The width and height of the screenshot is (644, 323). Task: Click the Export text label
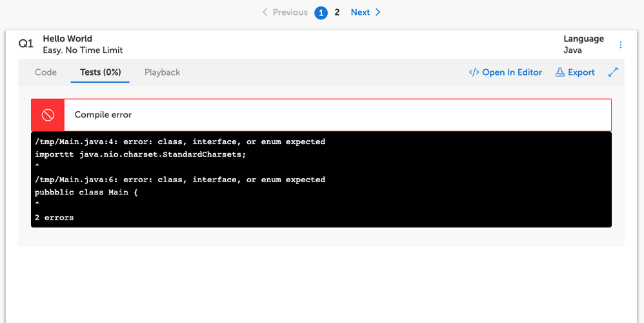click(581, 72)
